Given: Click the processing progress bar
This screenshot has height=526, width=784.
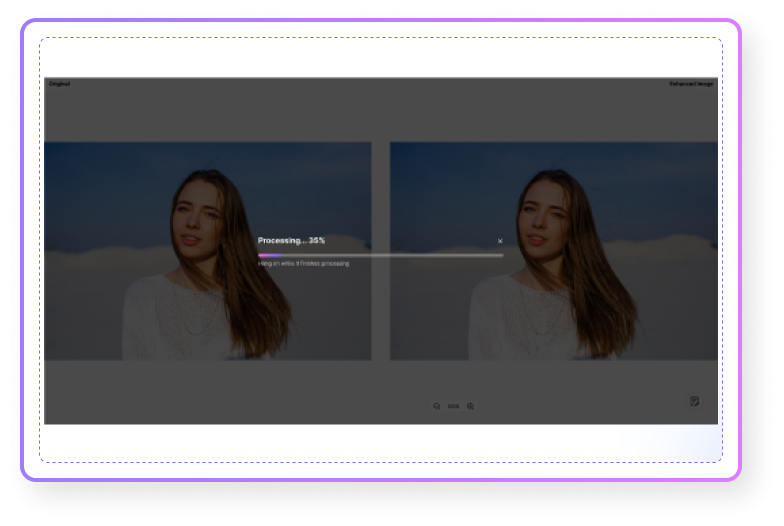Looking at the screenshot, I should coord(400,255).
